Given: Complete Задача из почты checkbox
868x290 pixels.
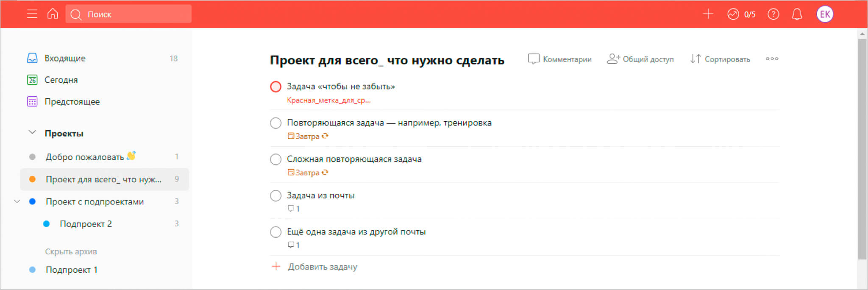Looking at the screenshot, I should pos(275,195).
